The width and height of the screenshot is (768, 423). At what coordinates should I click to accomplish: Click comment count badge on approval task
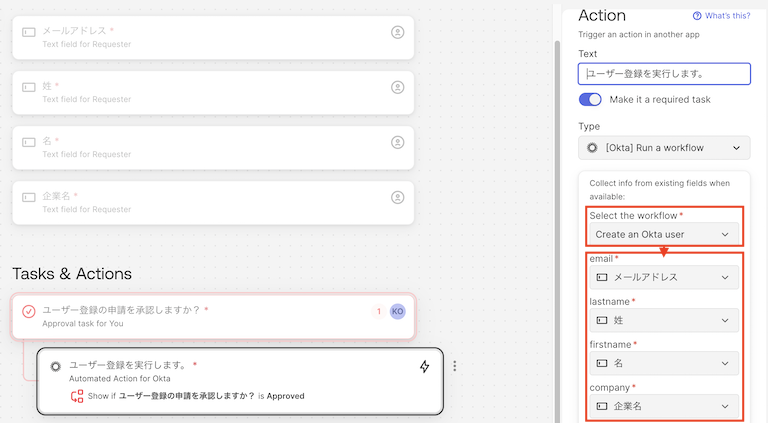pos(378,312)
